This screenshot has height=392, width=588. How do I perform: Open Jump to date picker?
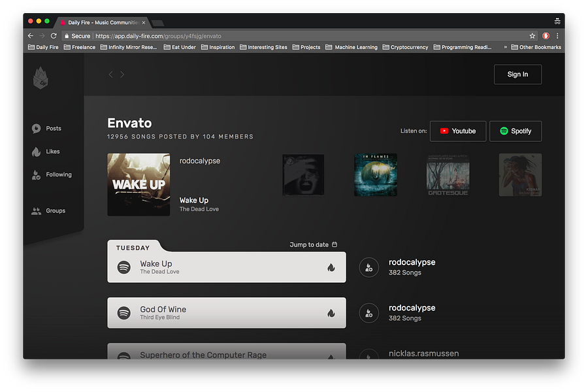click(314, 244)
